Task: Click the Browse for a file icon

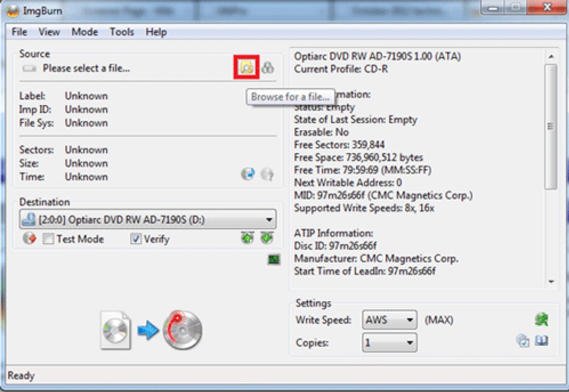Action: coord(246,67)
